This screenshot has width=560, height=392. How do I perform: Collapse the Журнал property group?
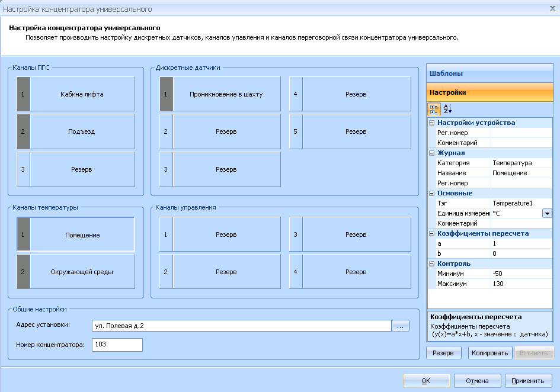[x=431, y=153]
